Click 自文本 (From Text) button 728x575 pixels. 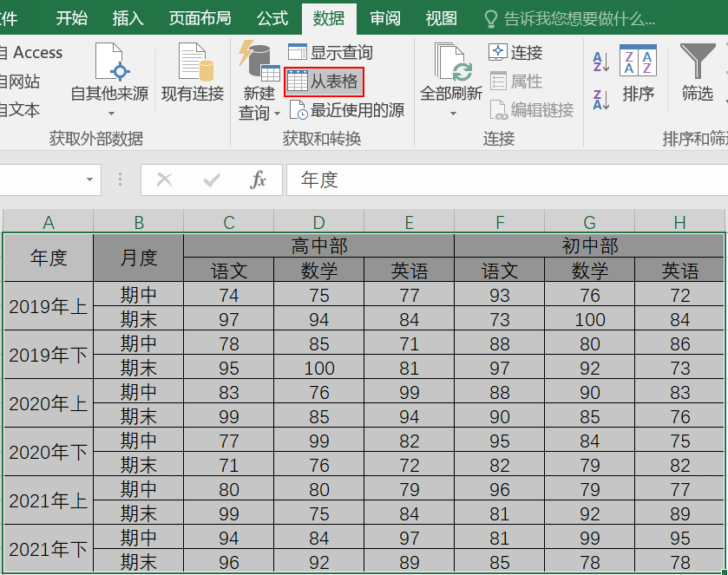[20, 110]
